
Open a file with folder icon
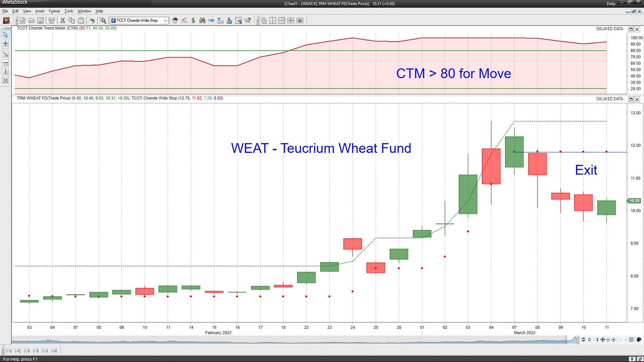(x=32, y=20)
